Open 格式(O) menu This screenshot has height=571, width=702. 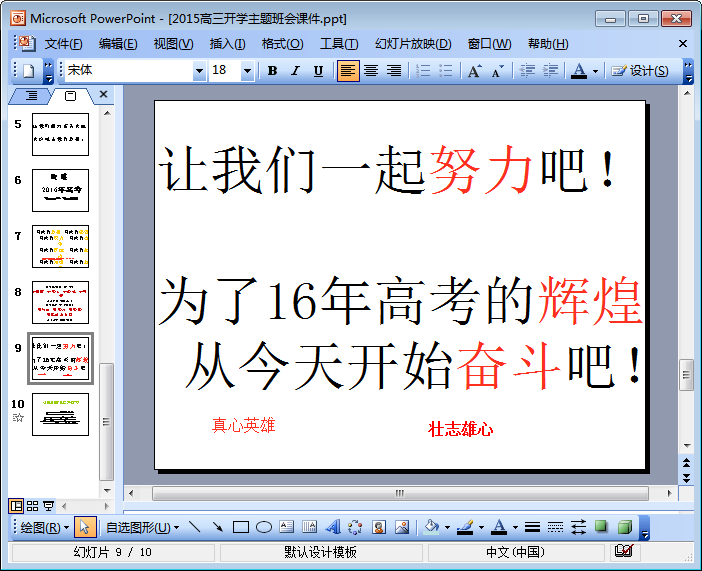[x=283, y=44]
